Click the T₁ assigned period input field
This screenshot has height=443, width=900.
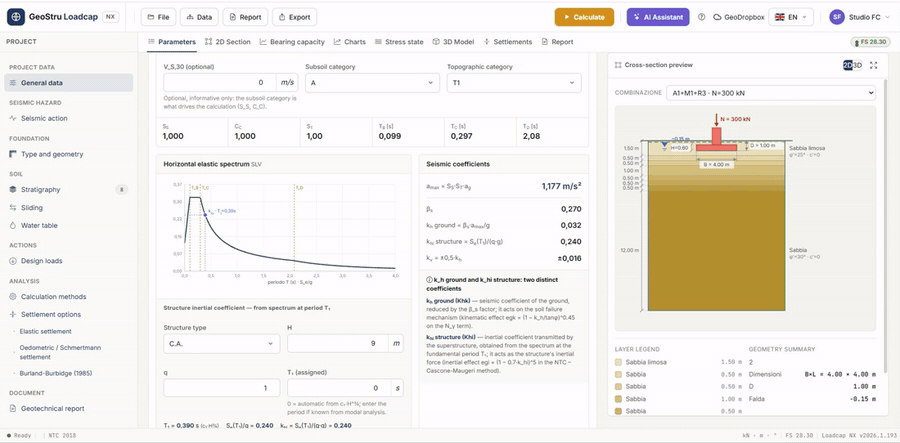339,388
